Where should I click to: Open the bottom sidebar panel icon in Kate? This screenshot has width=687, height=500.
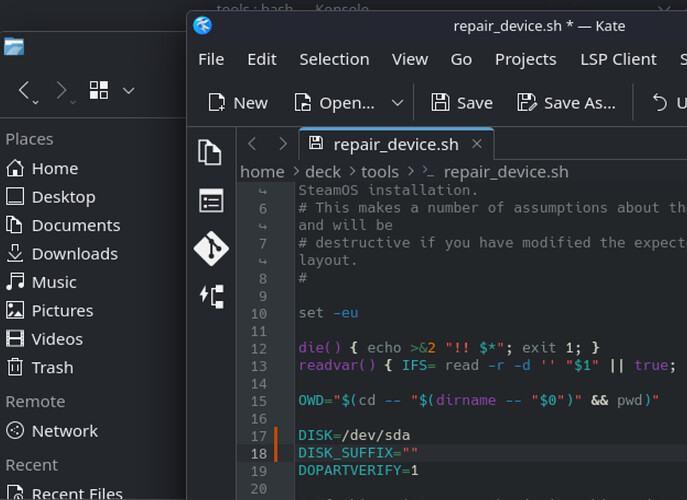(x=211, y=295)
